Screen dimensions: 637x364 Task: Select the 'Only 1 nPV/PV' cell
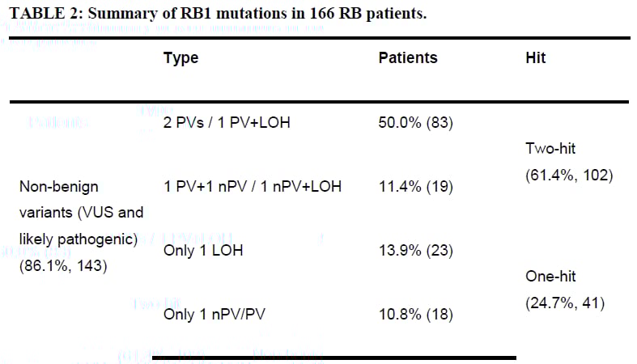point(215,315)
